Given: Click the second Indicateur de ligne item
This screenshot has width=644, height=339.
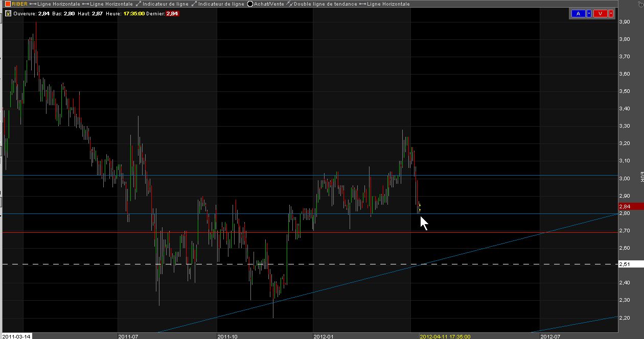Looking at the screenshot, I should [x=218, y=4].
